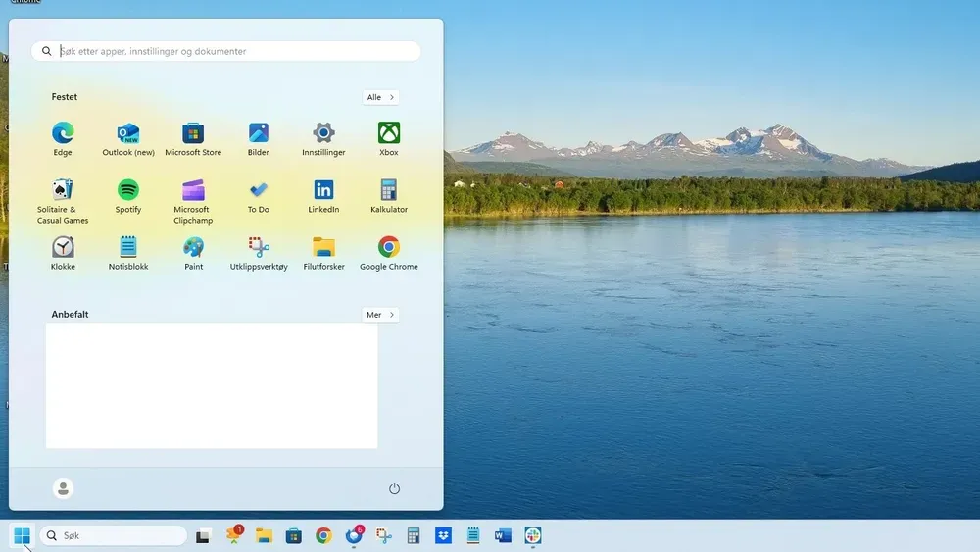The height and width of the screenshot is (552, 980).
Task: Open Notisblokk in the Start menu
Action: tap(128, 248)
